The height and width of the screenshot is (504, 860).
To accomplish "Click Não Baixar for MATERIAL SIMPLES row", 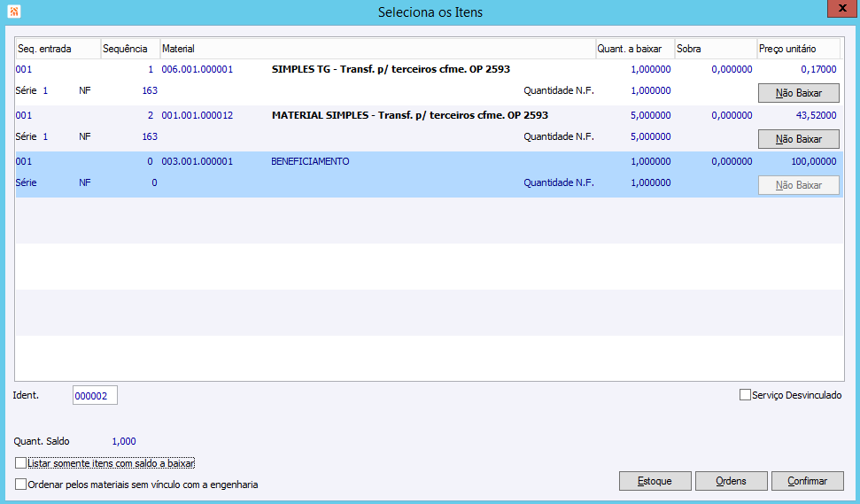I will (x=799, y=139).
